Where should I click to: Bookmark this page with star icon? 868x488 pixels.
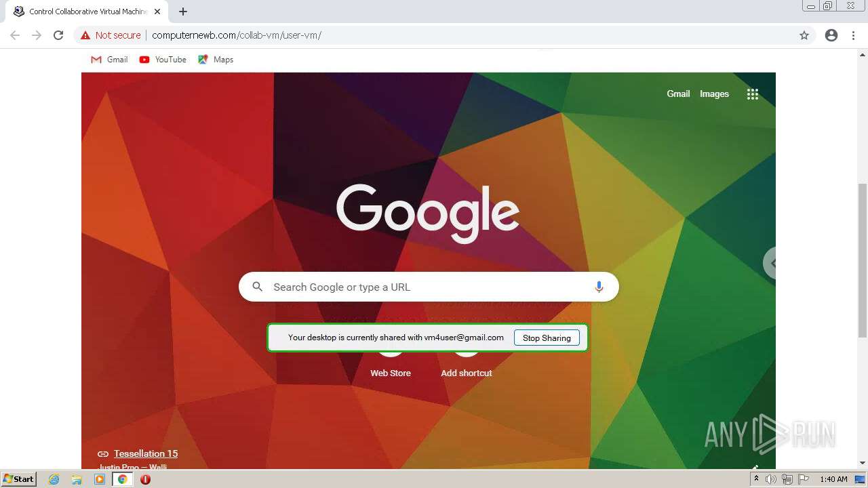[x=804, y=35]
